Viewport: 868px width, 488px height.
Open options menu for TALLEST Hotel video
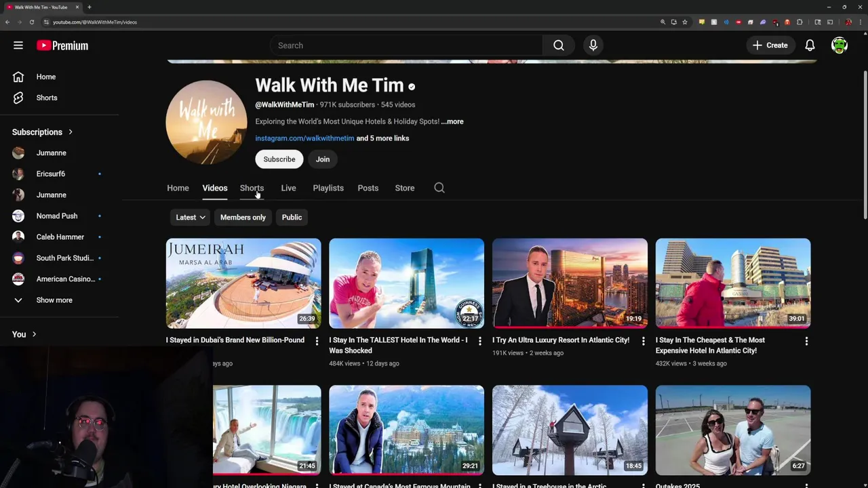[x=480, y=341]
